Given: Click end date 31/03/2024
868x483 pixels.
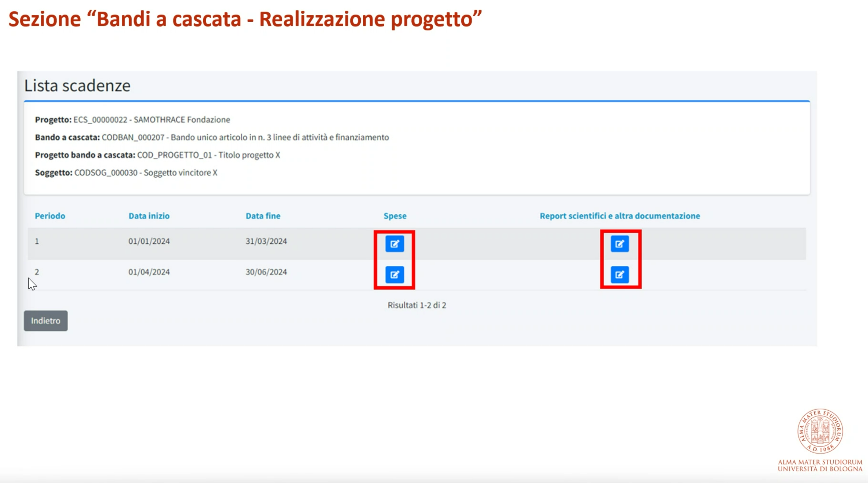Looking at the screenshot, I should [266, 241].
